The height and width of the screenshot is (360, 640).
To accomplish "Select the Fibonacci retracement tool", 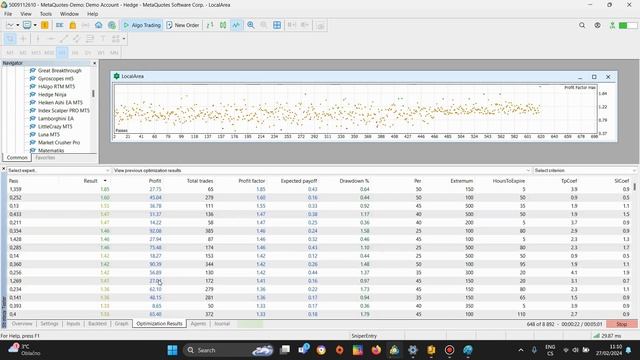I will [x=90, y=39].
